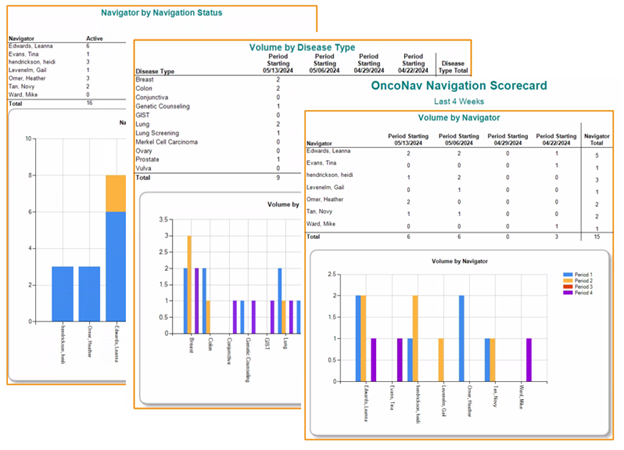Click the Disease Type Total column header
The height and width of the screenshot is (450, 624).
453,65
